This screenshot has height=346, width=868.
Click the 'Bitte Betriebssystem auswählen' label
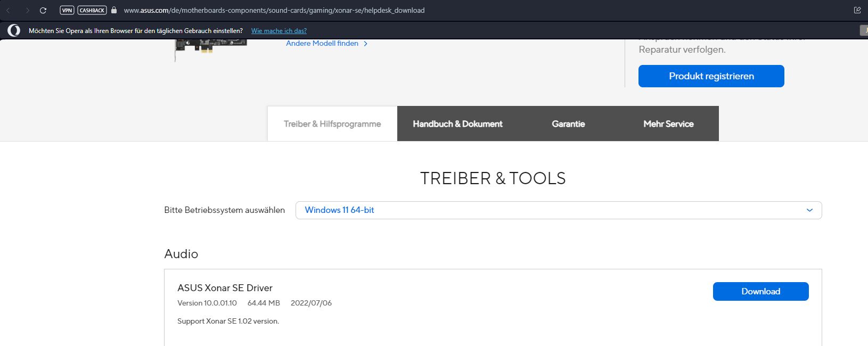pyautogui.click(x=224, y=210)
